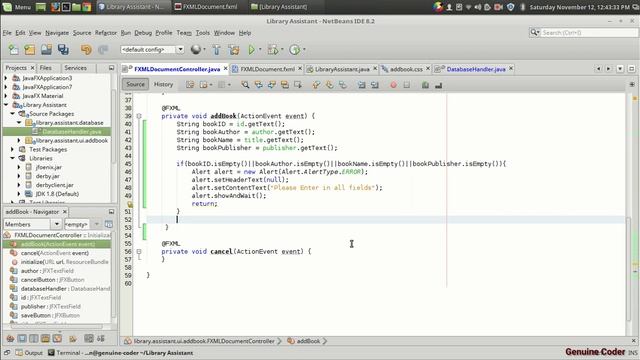This screenshot has height=360, width=640.
Task: Toggle Find Previous Occurrence icon in editor toolbar
Action: pos(258,85)
